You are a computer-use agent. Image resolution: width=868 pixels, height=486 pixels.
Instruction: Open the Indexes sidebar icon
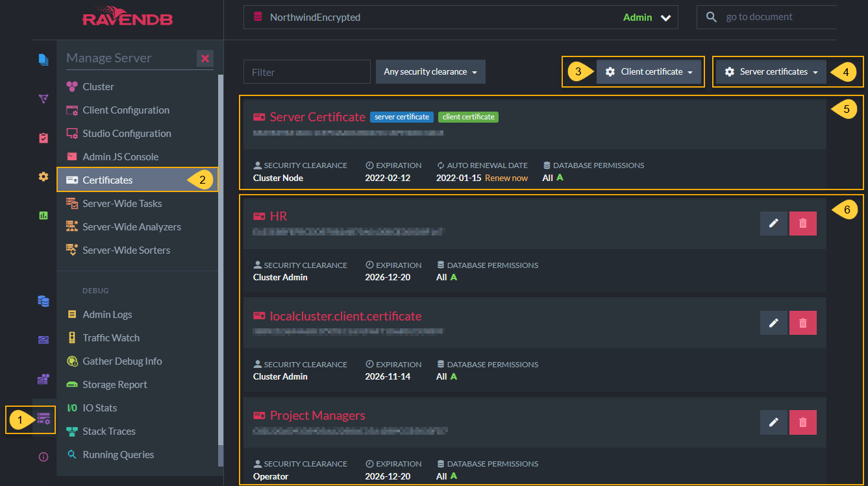43,99
